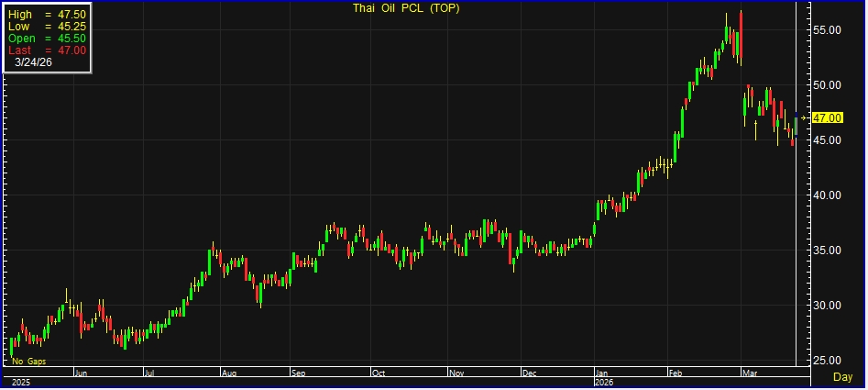
Task: Click the 55.00 price axis label
Action: (x=827, y=30)
